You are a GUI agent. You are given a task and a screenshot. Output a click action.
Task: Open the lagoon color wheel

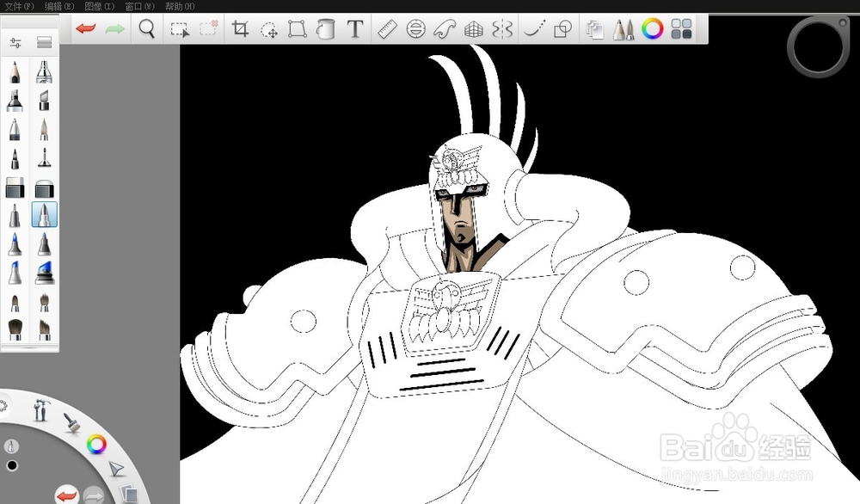96,444
